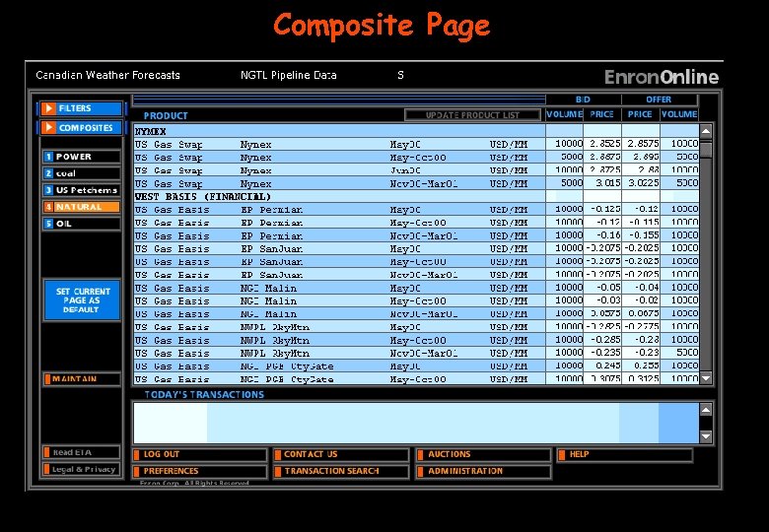Select NWPL RkyMtn Nov00-Mar01 basis row
This screenshot has width=769, height=532.
pyautogui.click(x=416, y=354)
